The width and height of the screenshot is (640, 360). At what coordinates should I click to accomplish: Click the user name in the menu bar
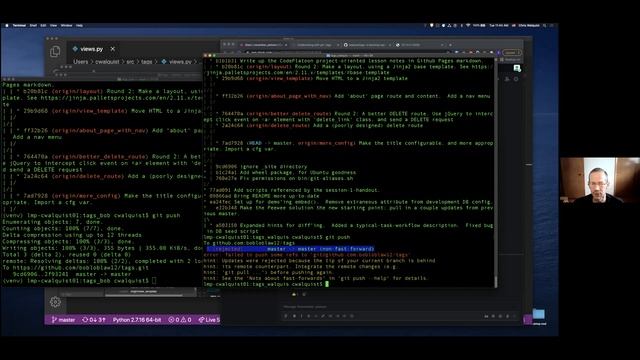[x=529, y=25]
